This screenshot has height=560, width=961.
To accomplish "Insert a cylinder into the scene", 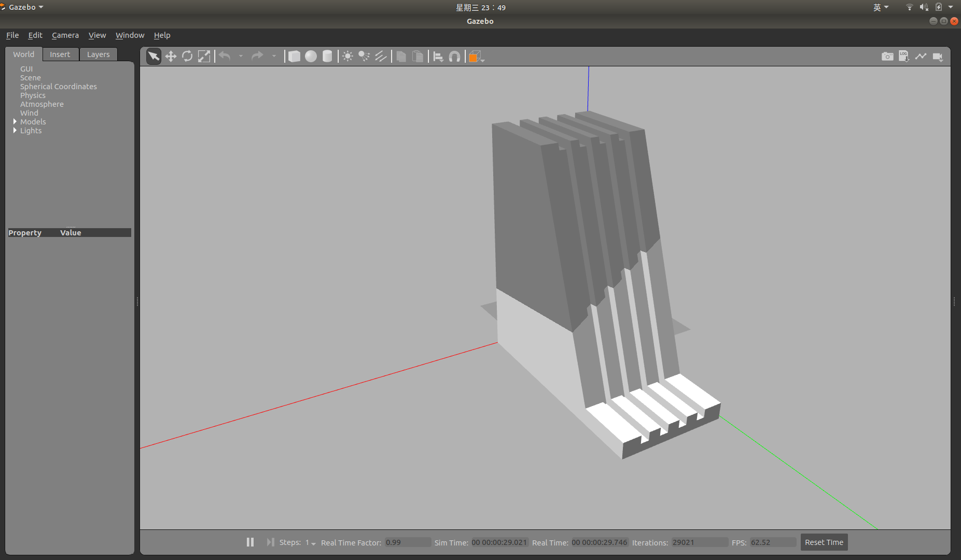I will (x=327, y=56).
